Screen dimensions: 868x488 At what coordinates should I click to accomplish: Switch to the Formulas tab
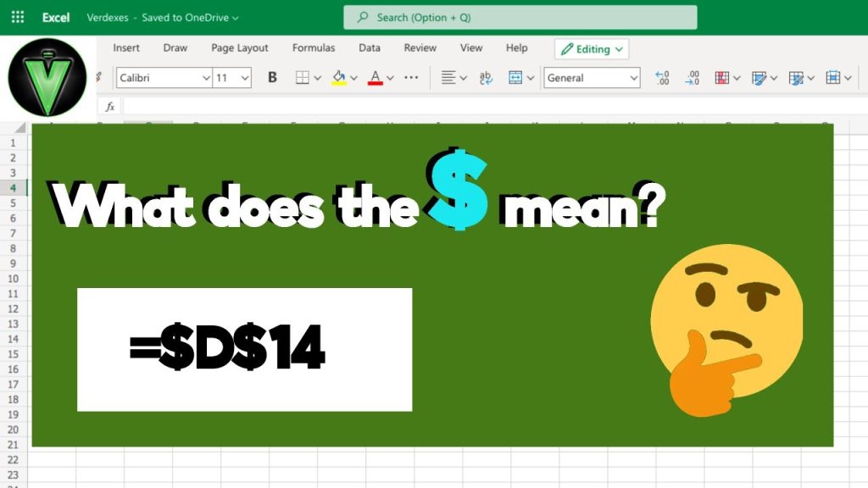(x=314, y=48)
